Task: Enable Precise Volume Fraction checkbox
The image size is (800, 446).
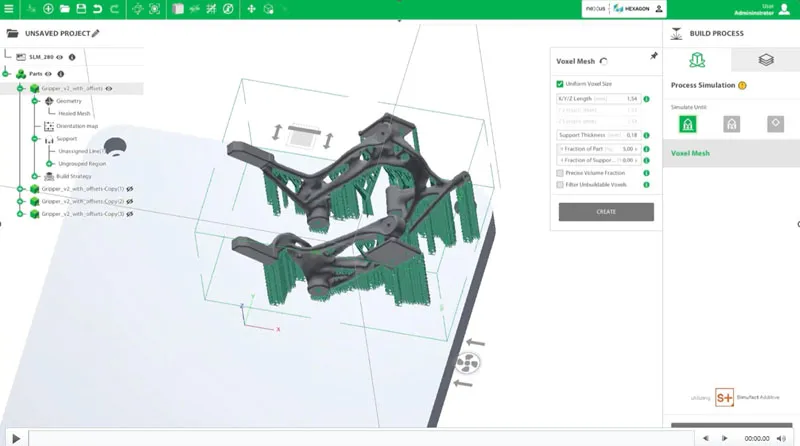Action: [x=560, y=173]
